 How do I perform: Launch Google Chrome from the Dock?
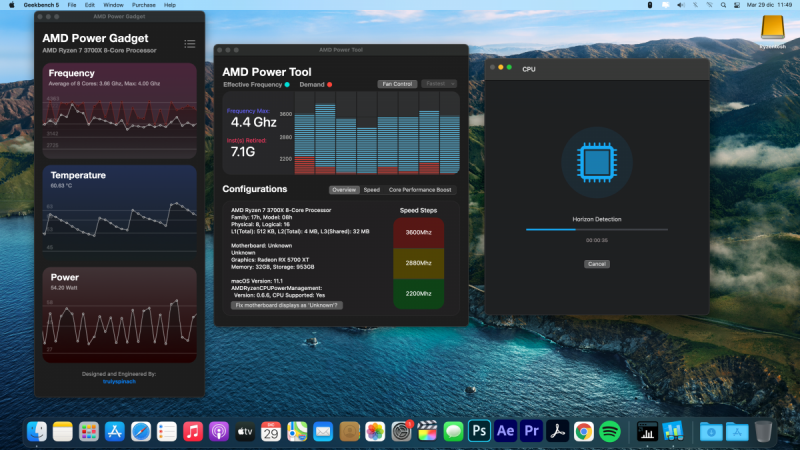click(584, 432)
